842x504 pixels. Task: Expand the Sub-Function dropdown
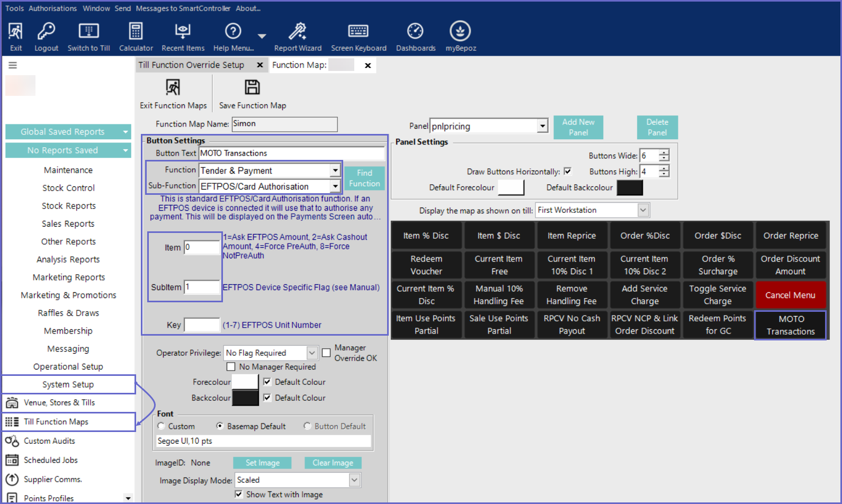pyautogui.click(x=335, y=186)
